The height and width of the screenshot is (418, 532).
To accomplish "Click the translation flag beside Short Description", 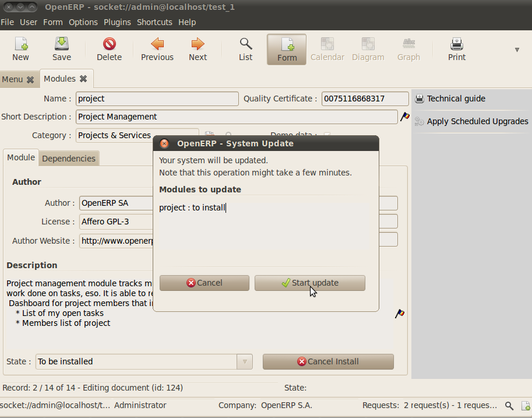I will pos(405,117).
